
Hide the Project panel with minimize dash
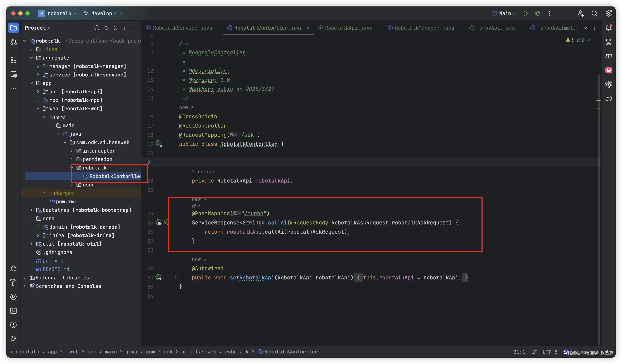pos(133,28)
